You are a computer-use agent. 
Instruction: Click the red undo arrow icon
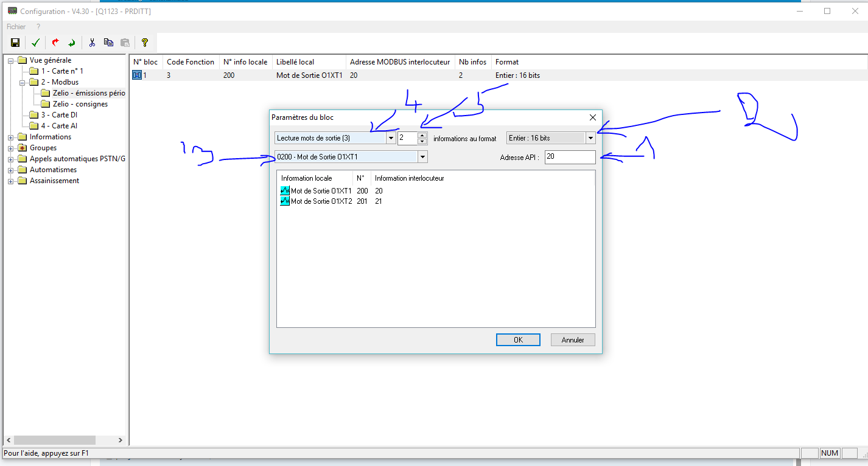[x=55, y=43]
